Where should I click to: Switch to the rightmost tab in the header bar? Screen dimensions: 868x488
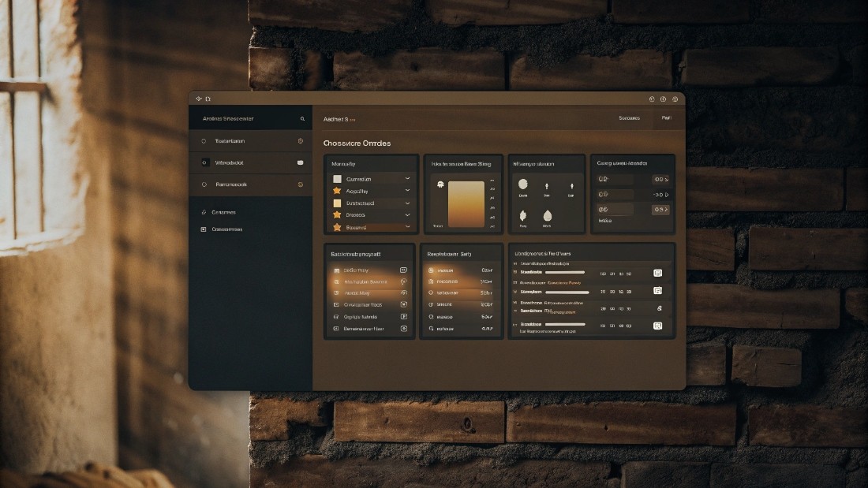point(666,118)
